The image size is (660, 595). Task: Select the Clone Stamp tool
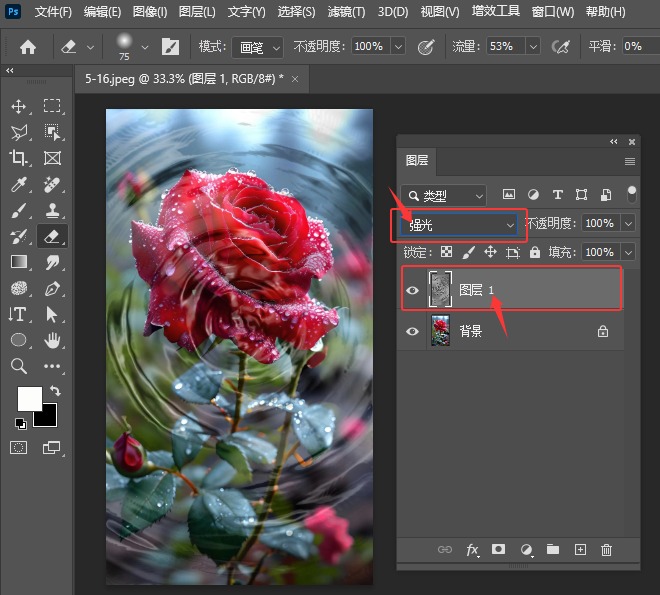(x=52, y=210)
